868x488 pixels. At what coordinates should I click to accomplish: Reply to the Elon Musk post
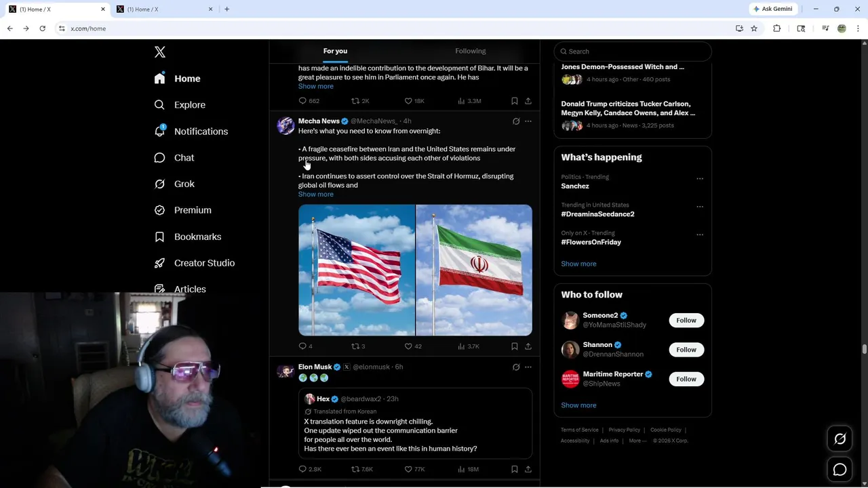tap(302, 469)
